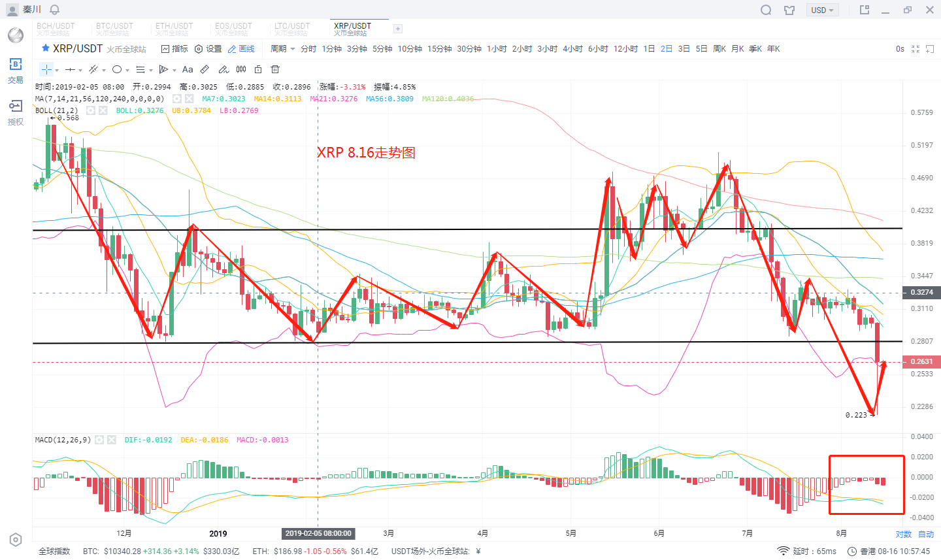Open the 设置 chart settings button
The height and width of the screenshot is (560, 941).
(x=208, y=49)
